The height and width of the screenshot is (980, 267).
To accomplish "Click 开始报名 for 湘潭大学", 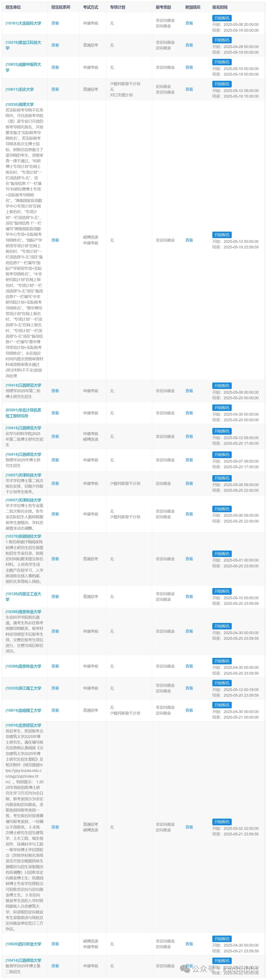I will 222,235.
